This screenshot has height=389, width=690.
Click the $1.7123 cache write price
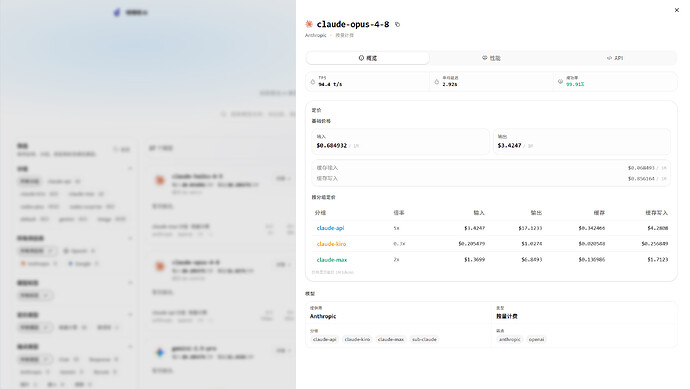tap(657, 260)
